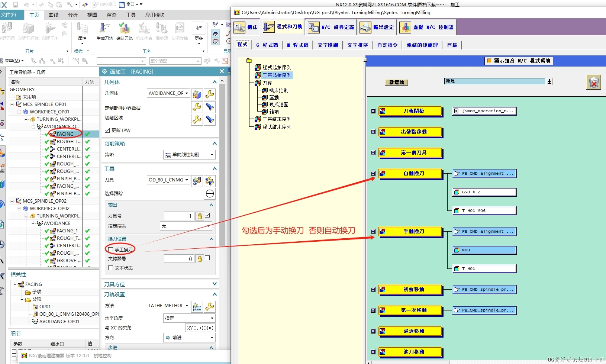606x364 pixels.
Task: Click the M00 block under 手動換刀
Action: click(485, 250)
